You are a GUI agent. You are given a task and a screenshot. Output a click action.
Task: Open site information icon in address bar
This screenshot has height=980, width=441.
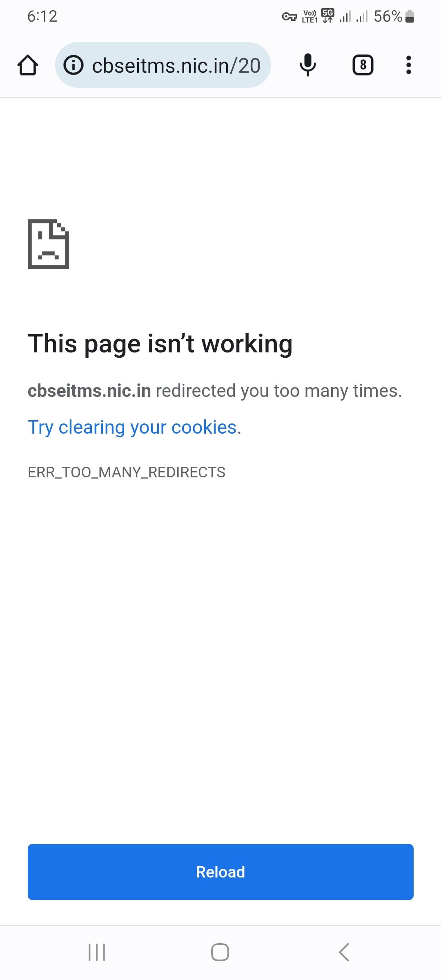[x=74, y=65]
